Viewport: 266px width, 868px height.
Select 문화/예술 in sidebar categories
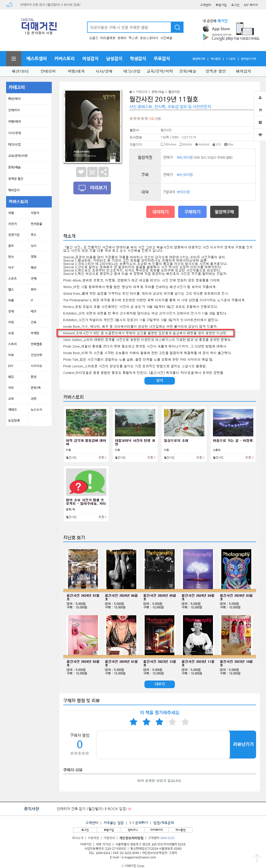[29, 167]
